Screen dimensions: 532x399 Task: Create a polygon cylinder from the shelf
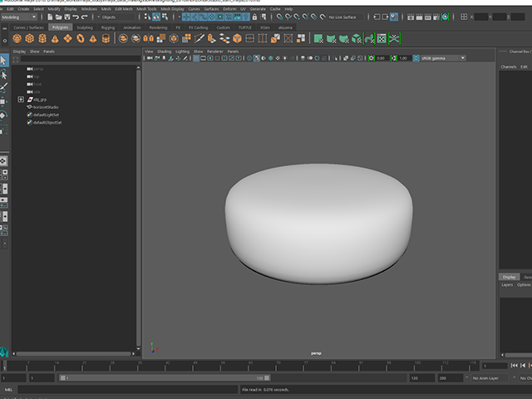pos(42,39)
